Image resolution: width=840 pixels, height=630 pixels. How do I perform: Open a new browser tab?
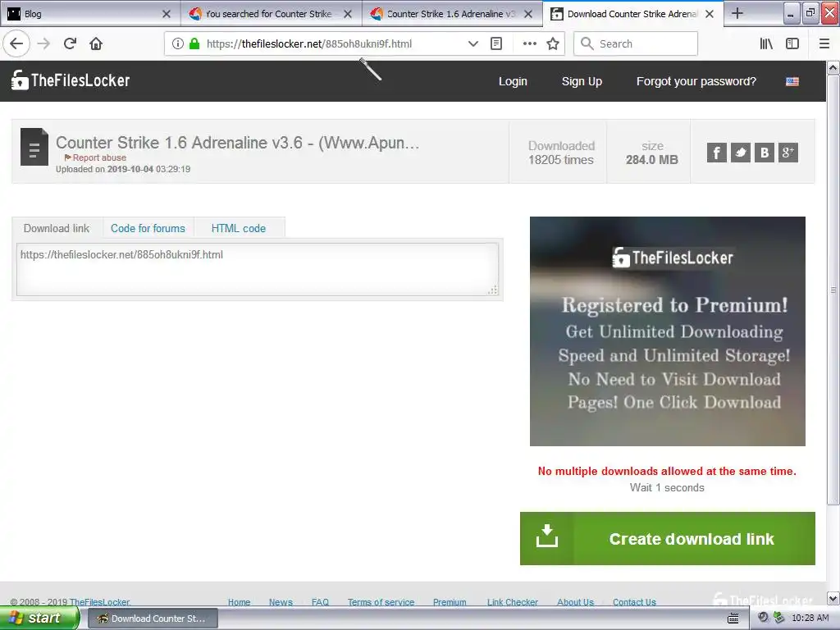pos(737,13)
